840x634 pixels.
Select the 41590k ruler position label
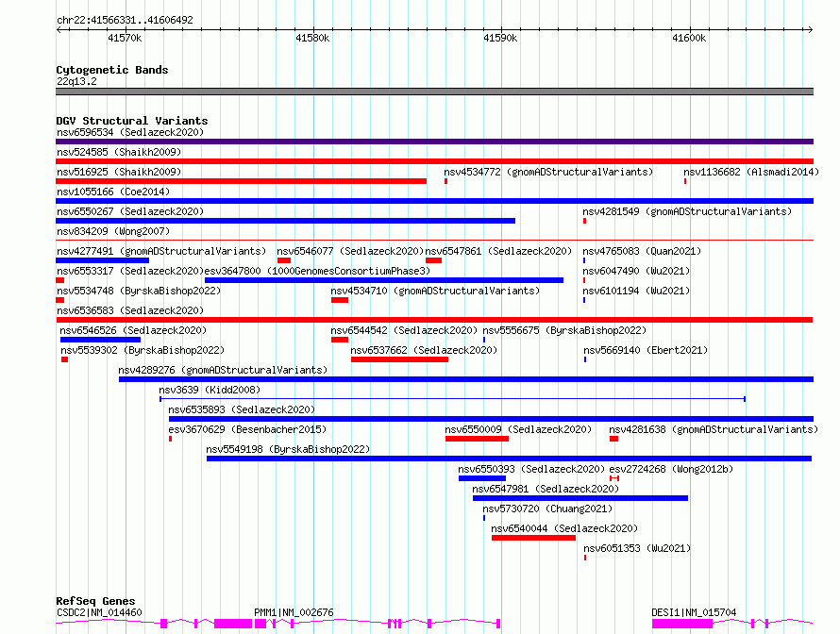500,38
